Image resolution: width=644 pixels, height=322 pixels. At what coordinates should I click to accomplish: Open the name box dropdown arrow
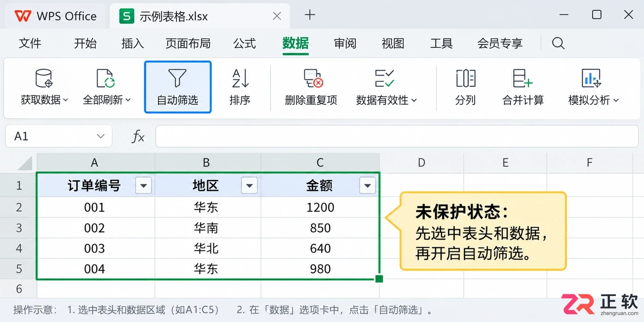click(x=101, y=136)
